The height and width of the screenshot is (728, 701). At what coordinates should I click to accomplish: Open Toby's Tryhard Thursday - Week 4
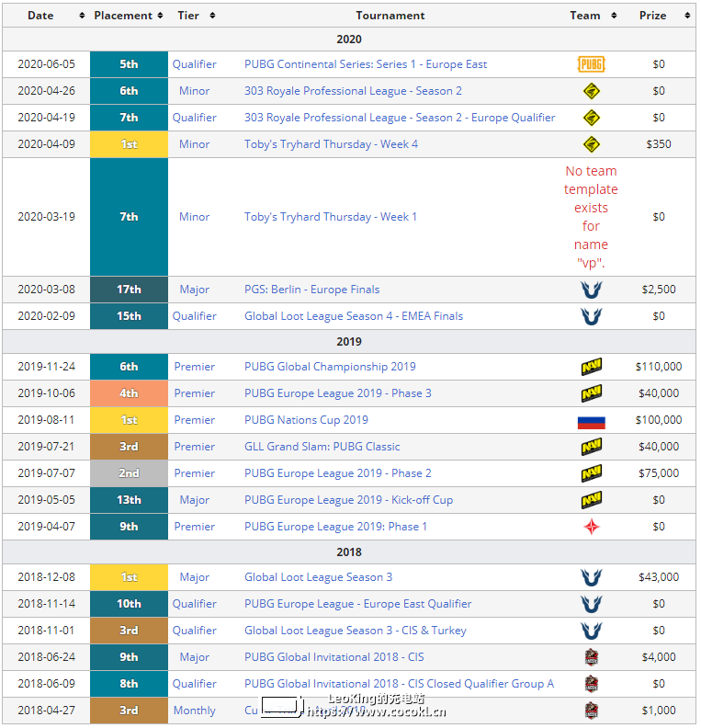pyautogui.click(x=331, y=144)
